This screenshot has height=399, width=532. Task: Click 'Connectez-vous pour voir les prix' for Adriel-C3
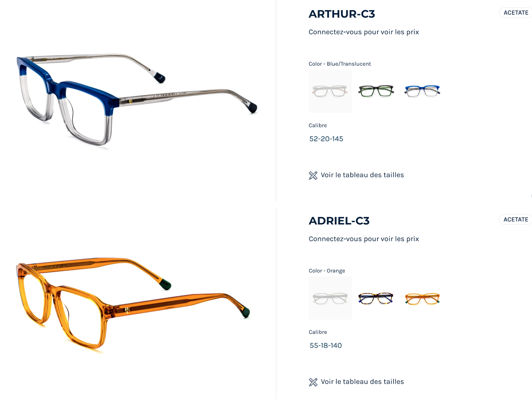point(364,239)
